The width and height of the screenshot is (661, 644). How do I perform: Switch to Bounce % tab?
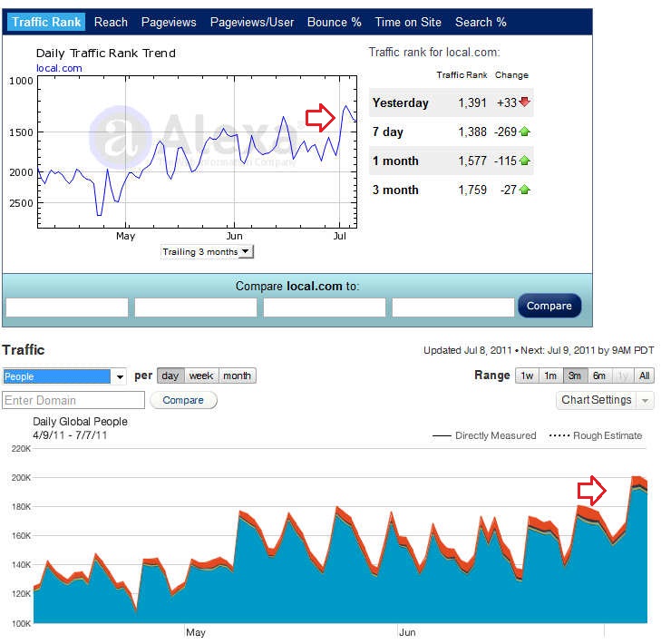click(x=335, y=22)
